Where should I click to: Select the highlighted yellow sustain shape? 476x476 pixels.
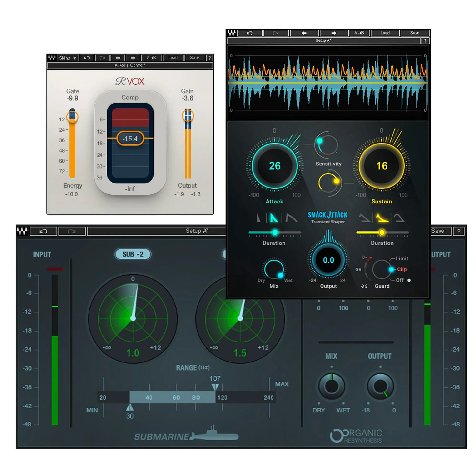(382, 218)
